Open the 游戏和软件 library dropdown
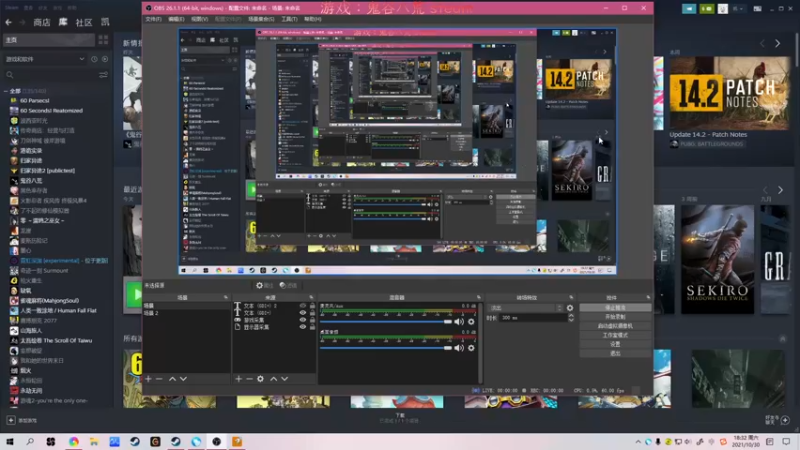This screenshot has height=450, width=800. pos(45,59)
